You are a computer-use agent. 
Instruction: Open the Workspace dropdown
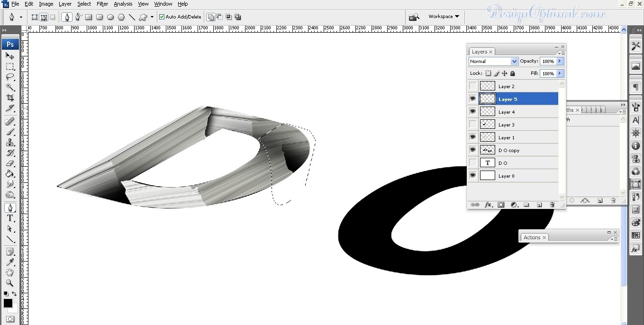pyautogui.click(x=444, y=17)
